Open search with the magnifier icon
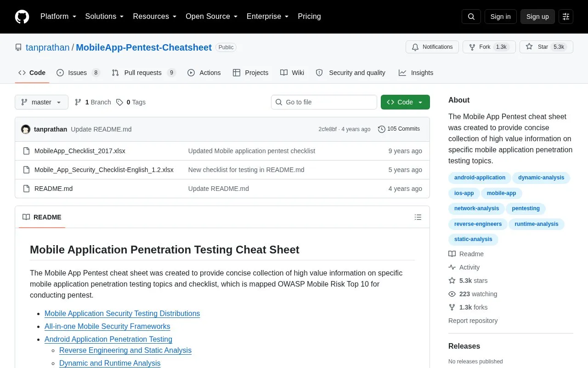 pyautogui.click(x=471, y=17)
